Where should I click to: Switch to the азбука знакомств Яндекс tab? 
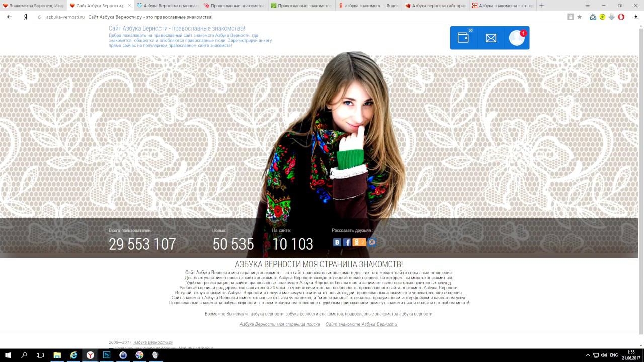pyautogui.click(x=369, y=6)
